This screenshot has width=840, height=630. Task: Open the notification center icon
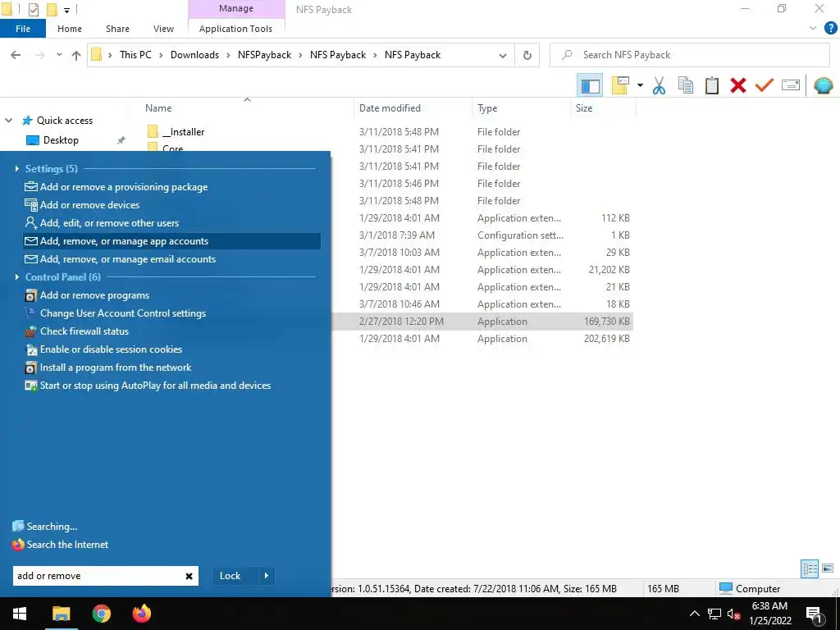pyautogui.click(x=813, y=614)
